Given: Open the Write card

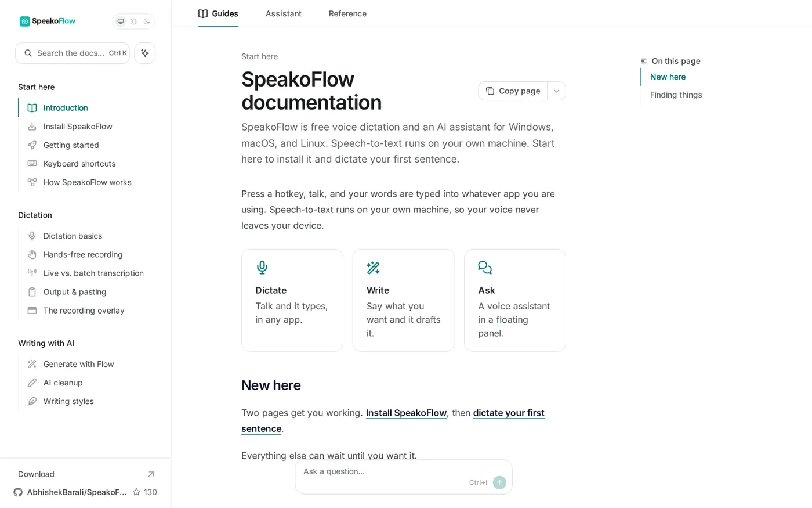Looking at the screenshot, I should pyautogui.click(x=404, y=300).
